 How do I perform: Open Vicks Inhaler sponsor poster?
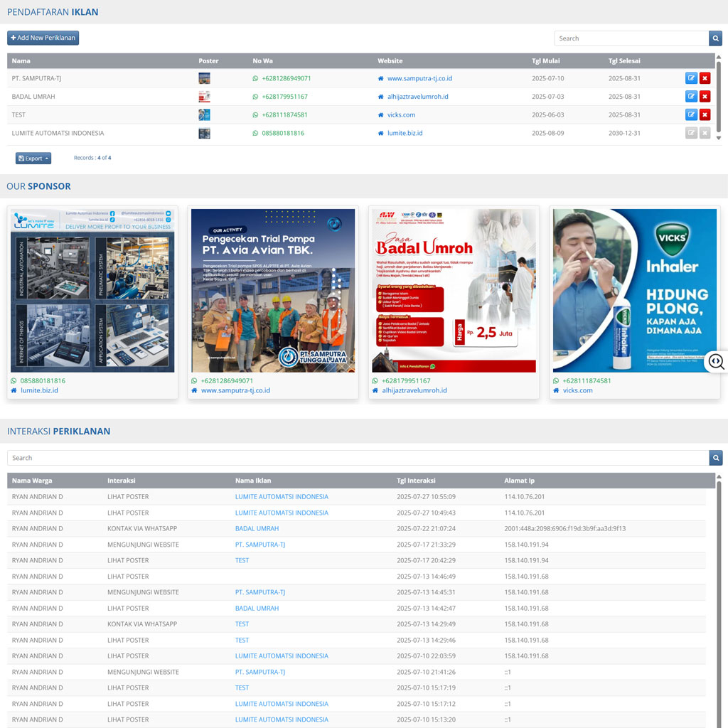pos(635,291)
